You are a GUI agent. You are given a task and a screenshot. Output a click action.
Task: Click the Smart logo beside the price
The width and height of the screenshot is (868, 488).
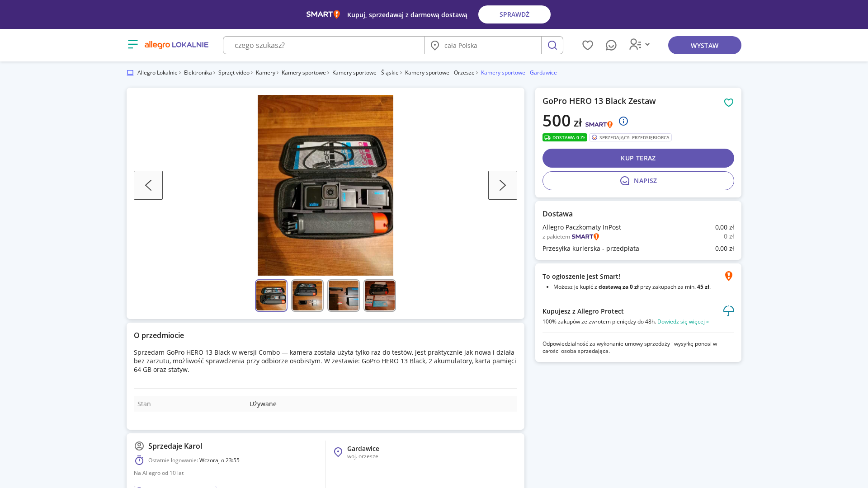click(x=599, y=124)
